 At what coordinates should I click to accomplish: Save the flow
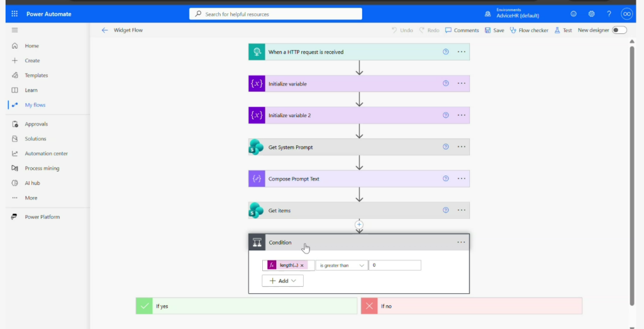coord(494,30)
